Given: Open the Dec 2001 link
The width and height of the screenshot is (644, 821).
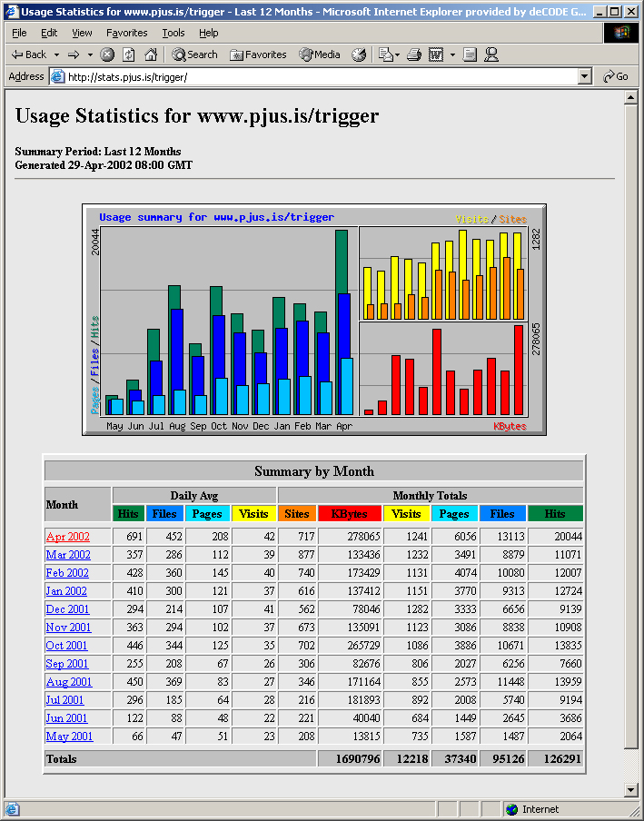Looking at the screenshot, I should pyautogui.click(x=67, y=609).
